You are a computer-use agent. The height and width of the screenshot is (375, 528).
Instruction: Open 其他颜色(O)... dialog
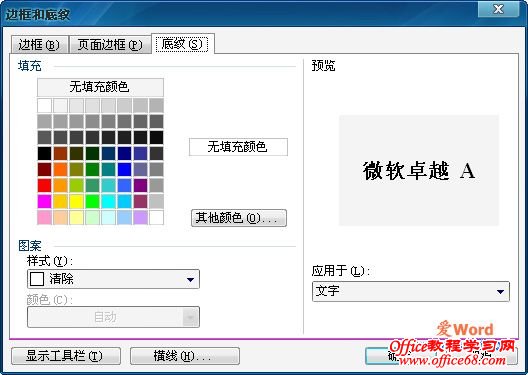(239, 218)
